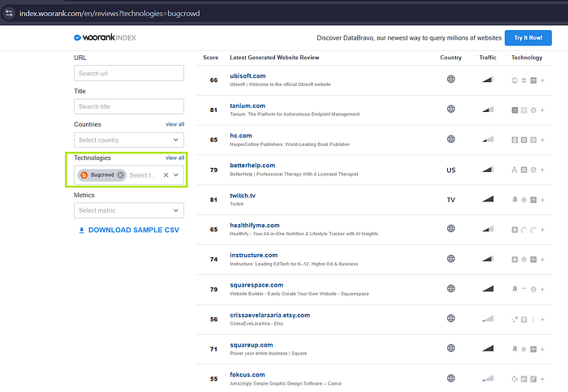Click globe country icon for fokcus.com

[x=450, y=378]
